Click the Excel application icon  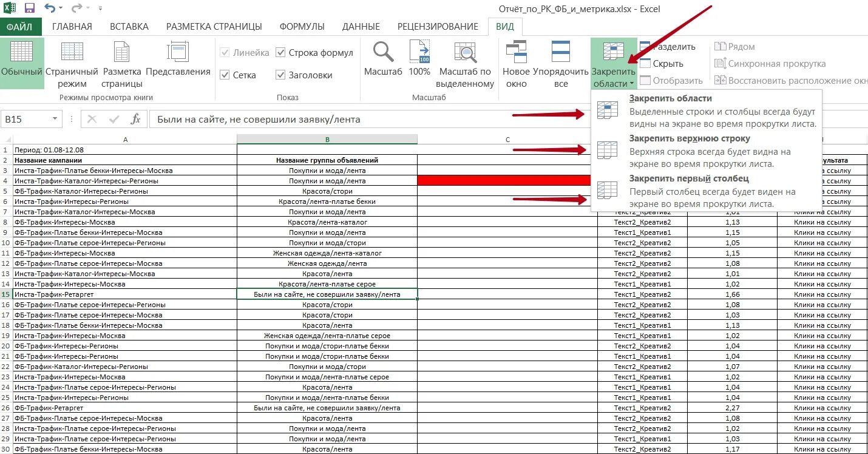pyautogui.click(x=10, y=8)
